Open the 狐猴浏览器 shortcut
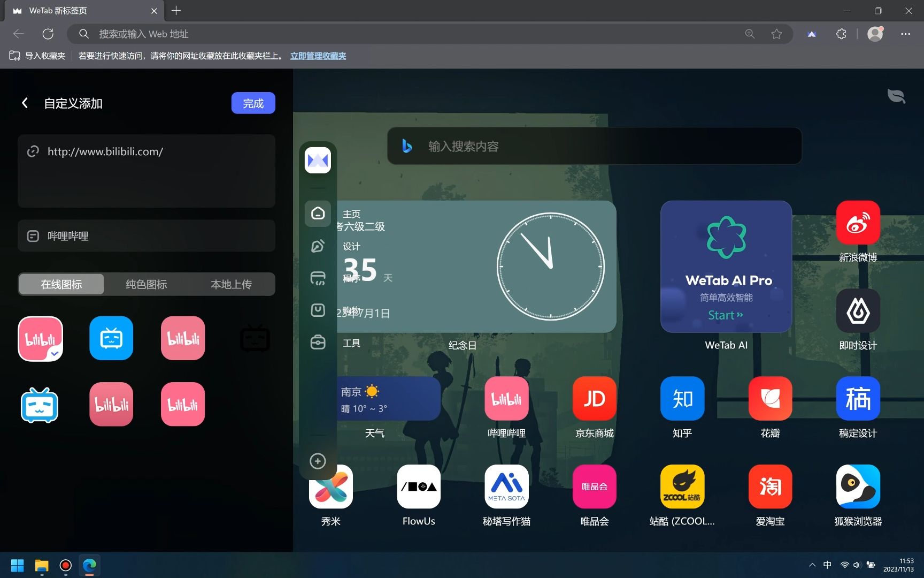This screenshot has height=578, width=924. pyautogui.click(x=858, y=486)
